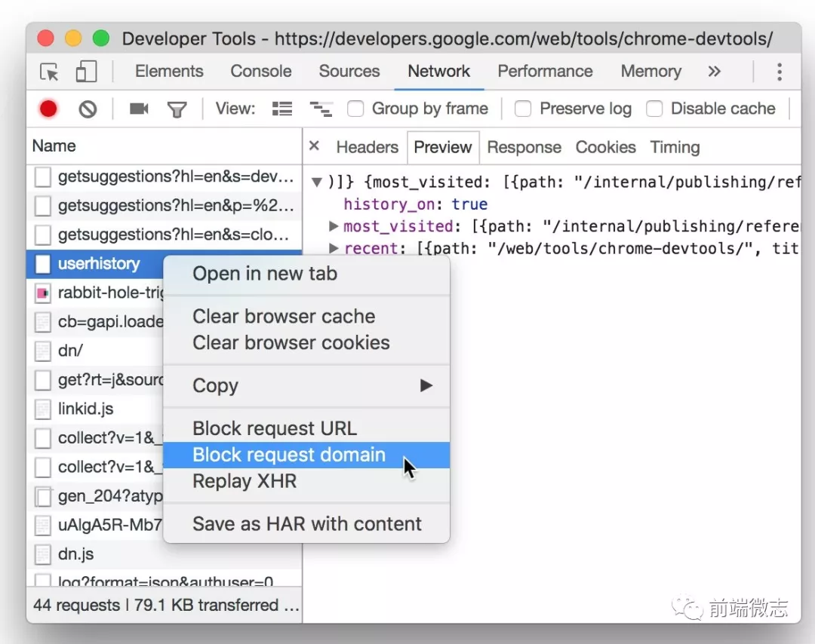Choose Block request URL

click(x=306, y=428)
